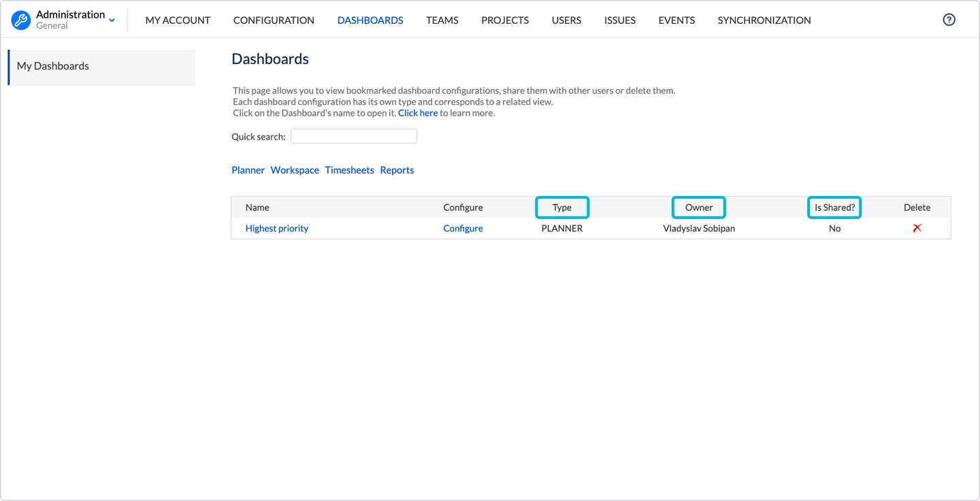Go to Synchronization settings
The width and height of the screenshot is (980, 501).
(764, 20)
